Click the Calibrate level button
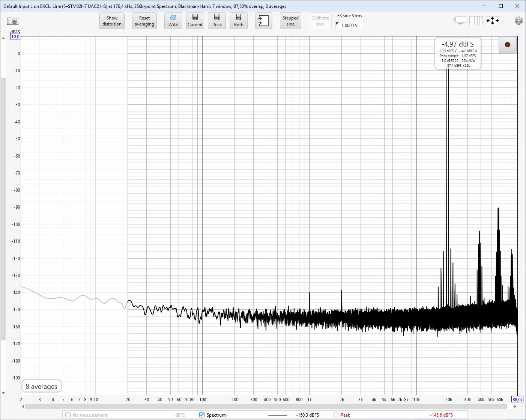This screenshot has height=420, width=526. coord(320,21)
